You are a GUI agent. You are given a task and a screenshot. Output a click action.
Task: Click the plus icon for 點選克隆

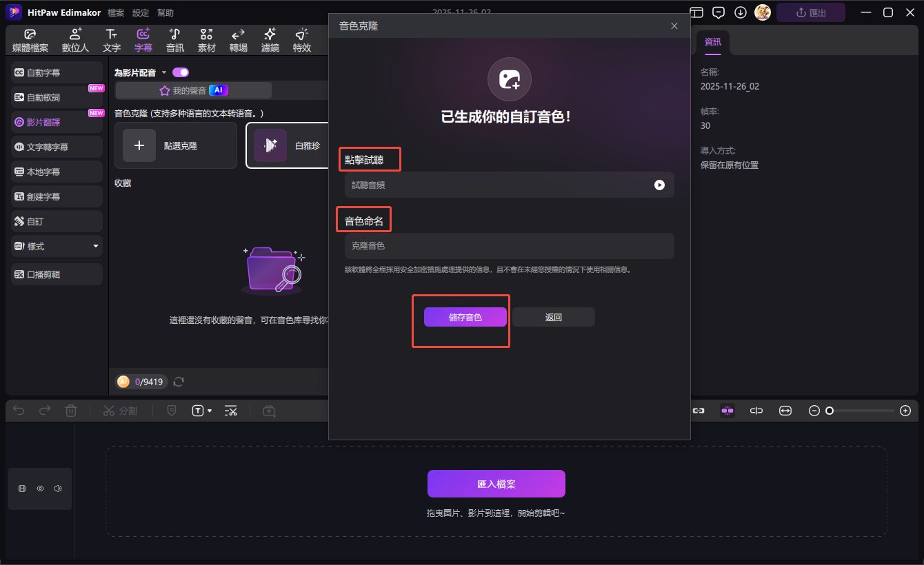(x=139, y=145)
